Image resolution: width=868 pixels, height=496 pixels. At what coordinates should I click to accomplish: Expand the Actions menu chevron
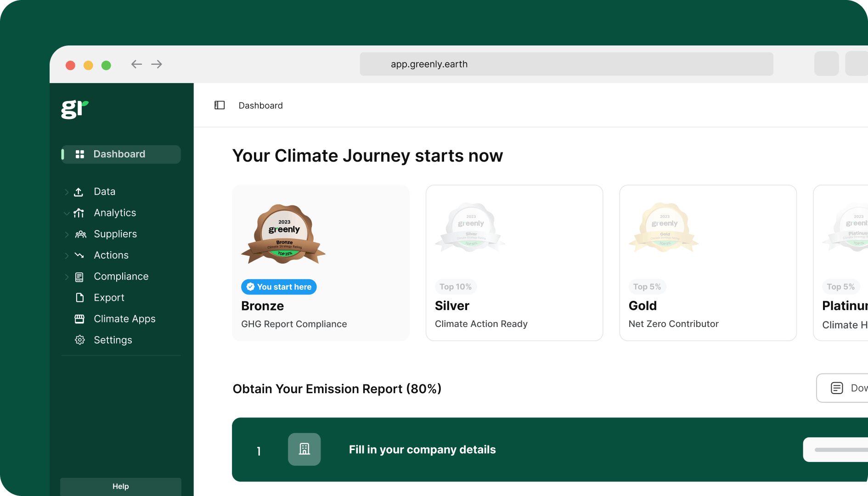pyautogui.click(x=67, y=255)
